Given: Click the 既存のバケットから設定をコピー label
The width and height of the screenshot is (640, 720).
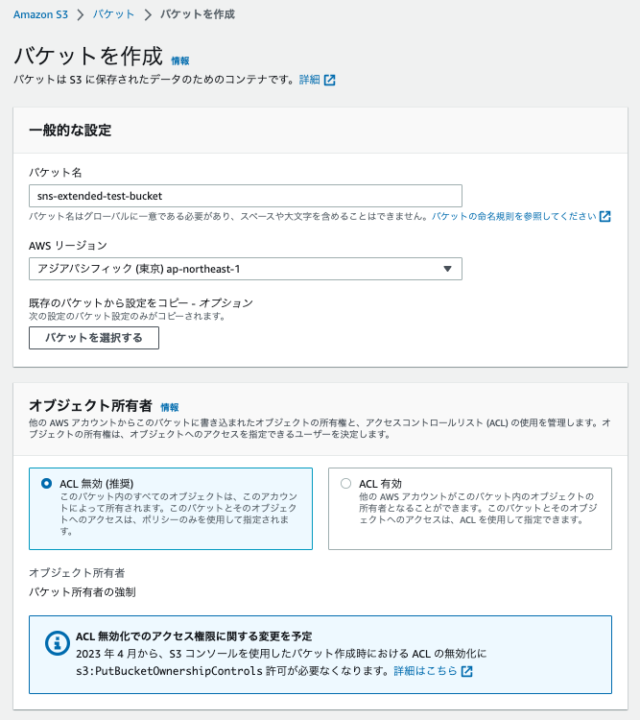Looking at the screenshot, I should pyautogui.click(x=141, y=303).
